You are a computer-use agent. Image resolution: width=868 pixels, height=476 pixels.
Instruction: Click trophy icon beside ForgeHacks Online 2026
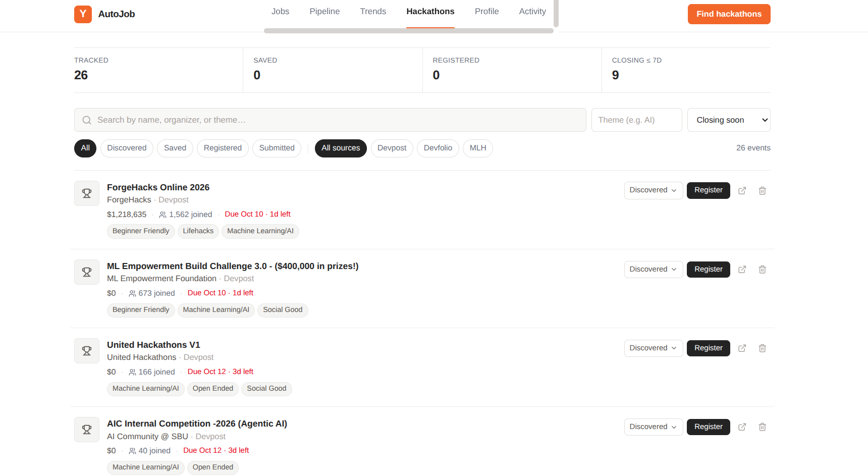click(87, 193)
